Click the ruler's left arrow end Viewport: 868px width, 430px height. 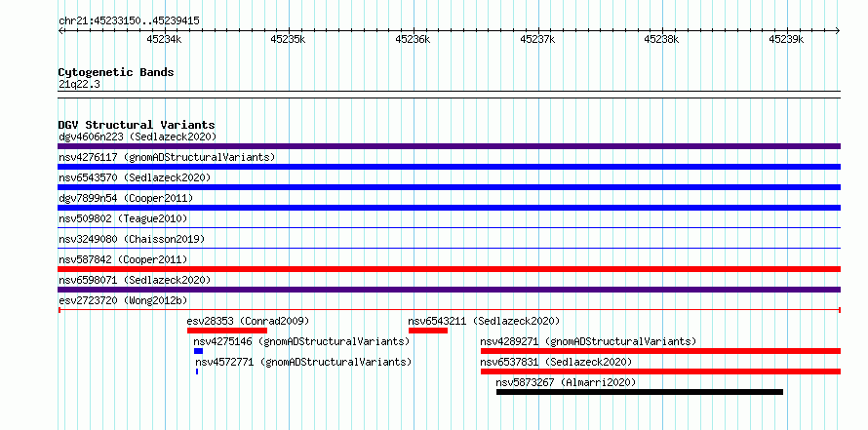(60, 31)
